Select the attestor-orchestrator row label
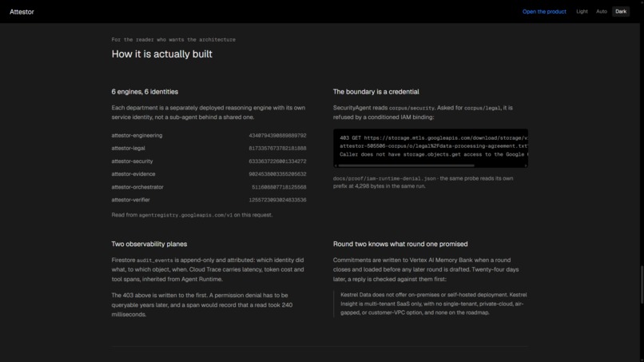The image size is (644, 362). click(x=137, y=187)
